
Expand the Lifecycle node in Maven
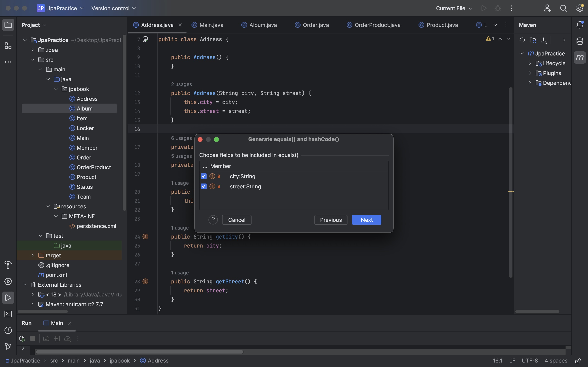point(530,63)
